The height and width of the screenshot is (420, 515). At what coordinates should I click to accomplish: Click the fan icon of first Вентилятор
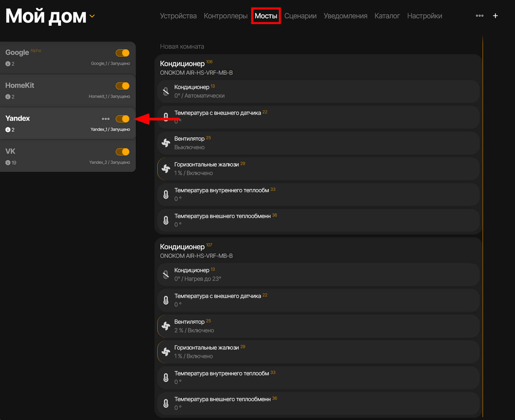pos(166,143)
